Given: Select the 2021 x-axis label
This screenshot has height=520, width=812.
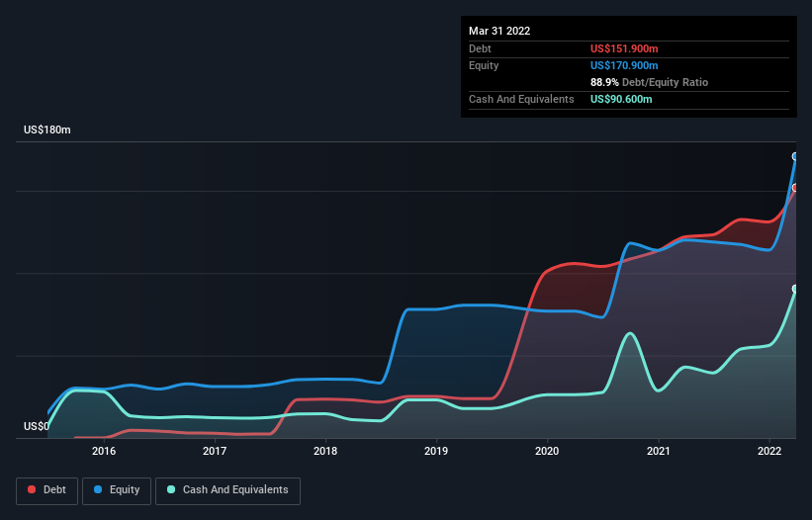Looking at the screenshot, I should [x=658, y=451].
